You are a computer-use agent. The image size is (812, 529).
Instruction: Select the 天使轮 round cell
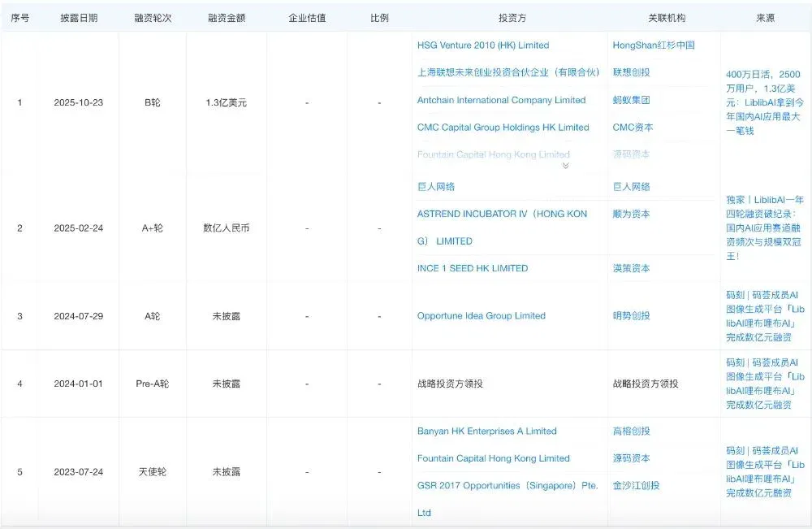pyautogui.click(x=153, y=472)
